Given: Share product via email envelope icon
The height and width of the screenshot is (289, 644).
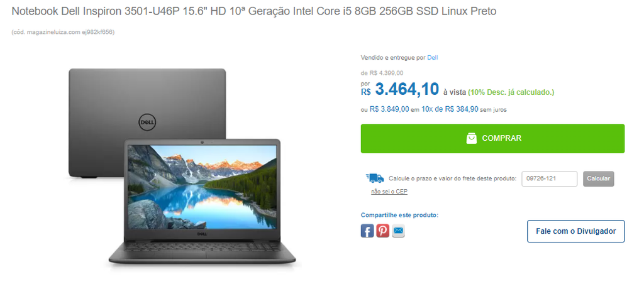Looking at the screenshot, I should click(398, 231).
